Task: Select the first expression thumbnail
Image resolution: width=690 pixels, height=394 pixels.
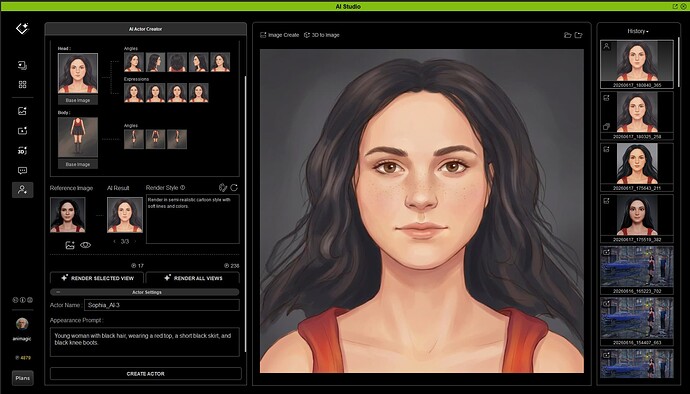Action: pyautogui.click(x=134, y=93)
